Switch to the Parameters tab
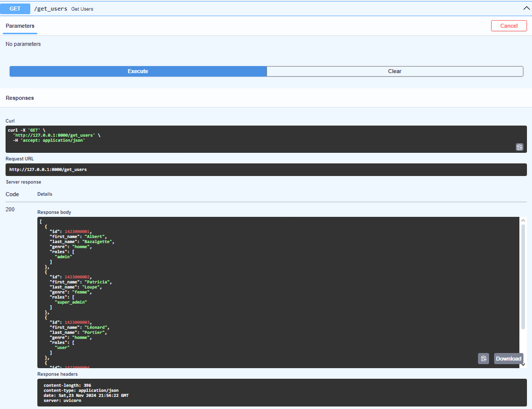Viewport: 532px width, 409px height. (20, 26)
